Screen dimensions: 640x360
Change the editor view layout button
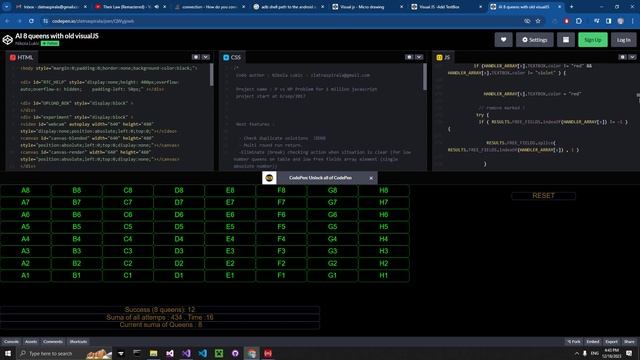click(x=566, y=40)
